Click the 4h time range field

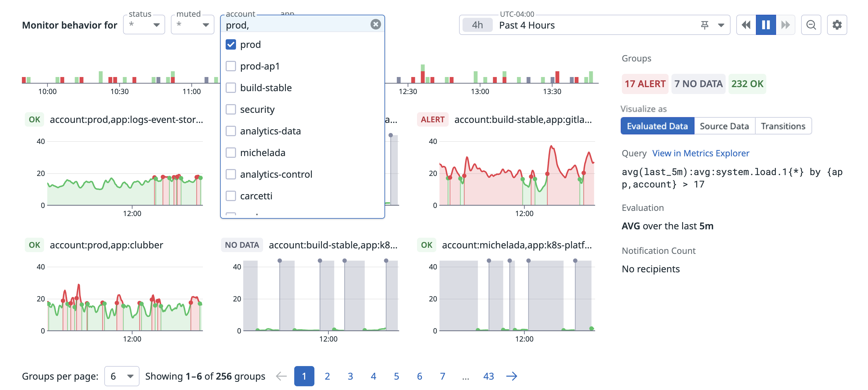pos(477,25)
